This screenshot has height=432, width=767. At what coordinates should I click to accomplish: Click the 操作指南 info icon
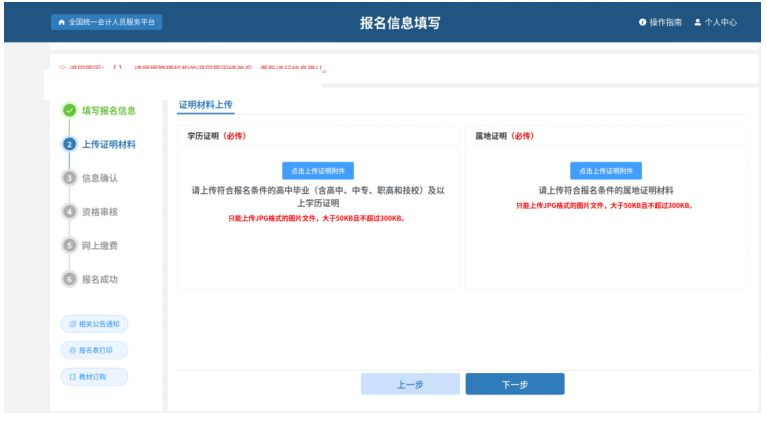[x=642, y=22]
